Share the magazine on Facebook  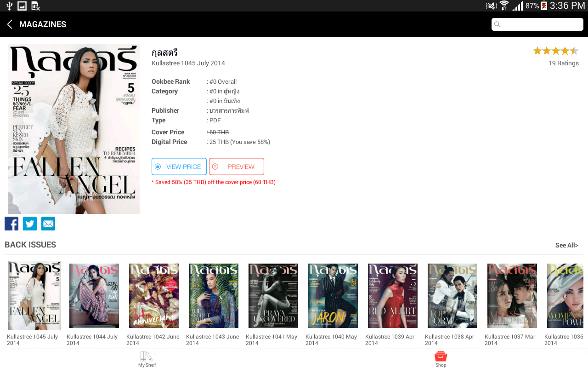pos(11,224)
